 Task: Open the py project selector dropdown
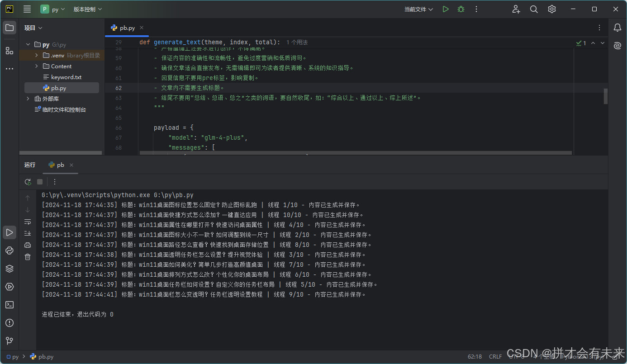pos(53,9)
